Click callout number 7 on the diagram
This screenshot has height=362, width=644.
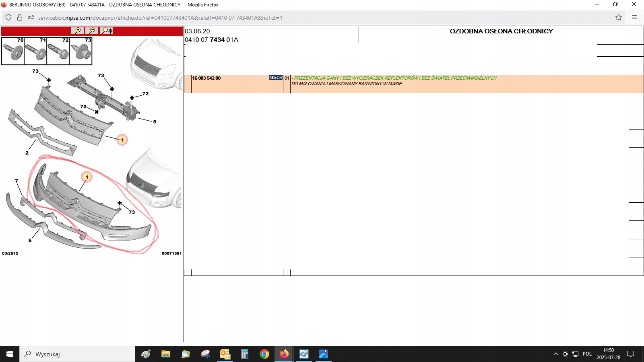(17, 181)
